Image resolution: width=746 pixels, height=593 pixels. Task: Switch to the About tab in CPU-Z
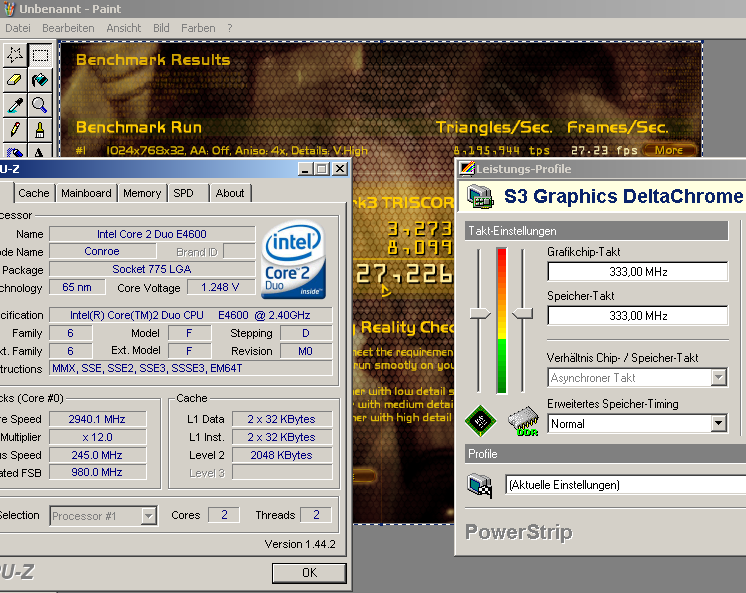pos(230,193)
